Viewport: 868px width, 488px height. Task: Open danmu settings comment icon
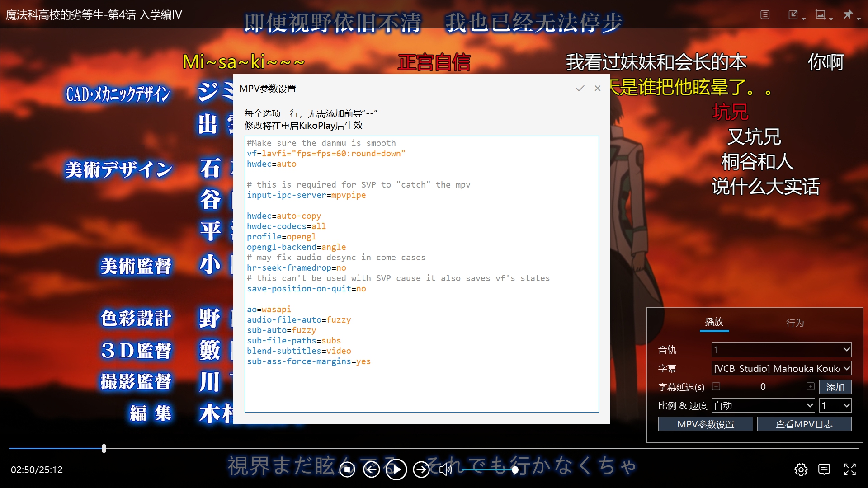pyautogui.click(x=825, y=470)
